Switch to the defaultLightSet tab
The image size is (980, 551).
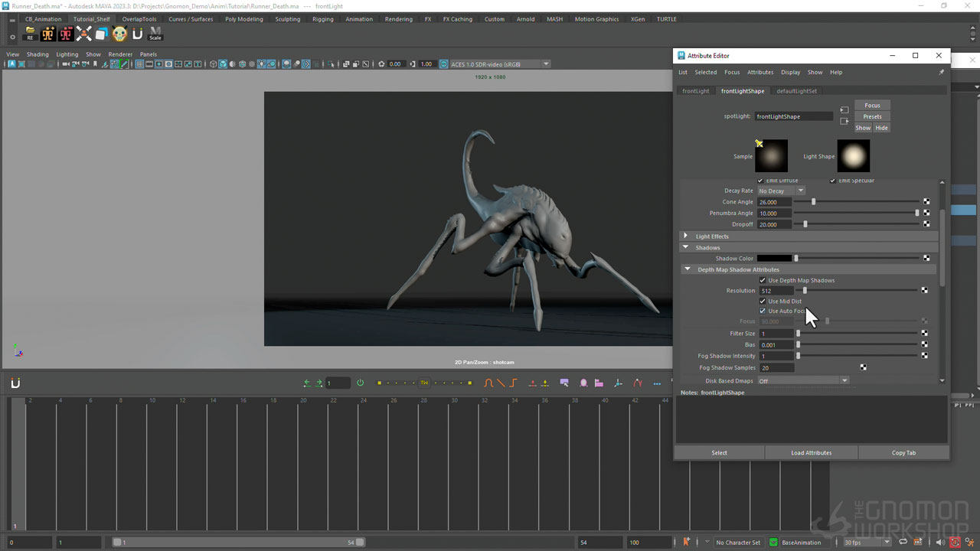coord(796,91)
